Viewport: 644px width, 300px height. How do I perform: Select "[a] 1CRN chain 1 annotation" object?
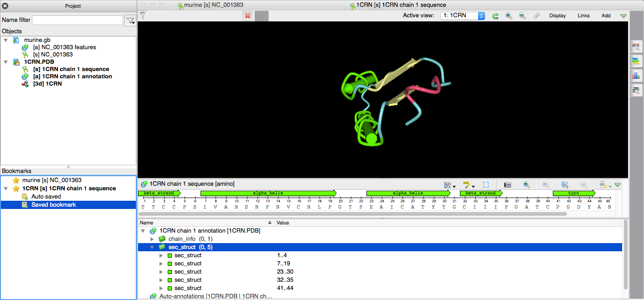click(72, 76)
